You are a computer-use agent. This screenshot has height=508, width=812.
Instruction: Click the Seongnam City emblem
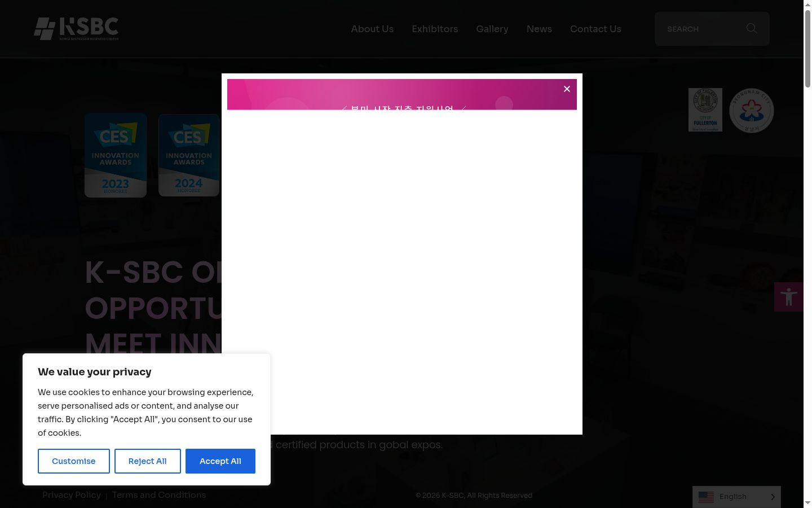(752, 111)
